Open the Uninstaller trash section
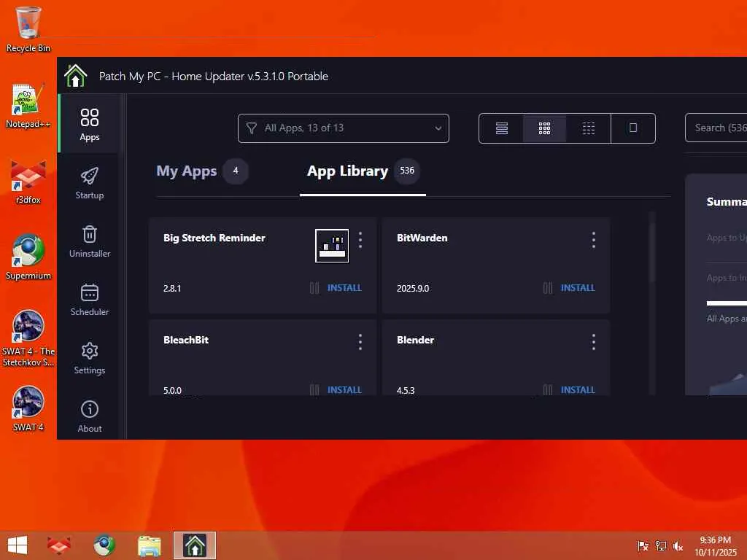Screen dimensions: 747x560 (x=90, y=241)
